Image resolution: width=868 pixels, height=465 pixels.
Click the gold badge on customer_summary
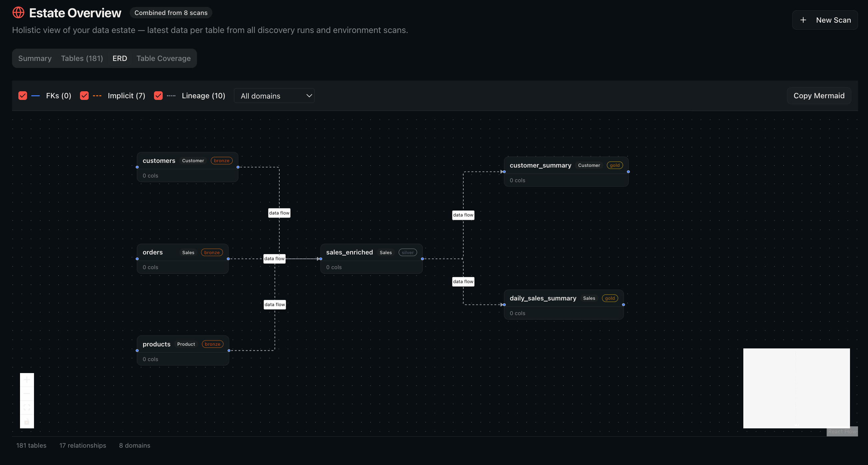pyautogui.click(x=615, y=165)
